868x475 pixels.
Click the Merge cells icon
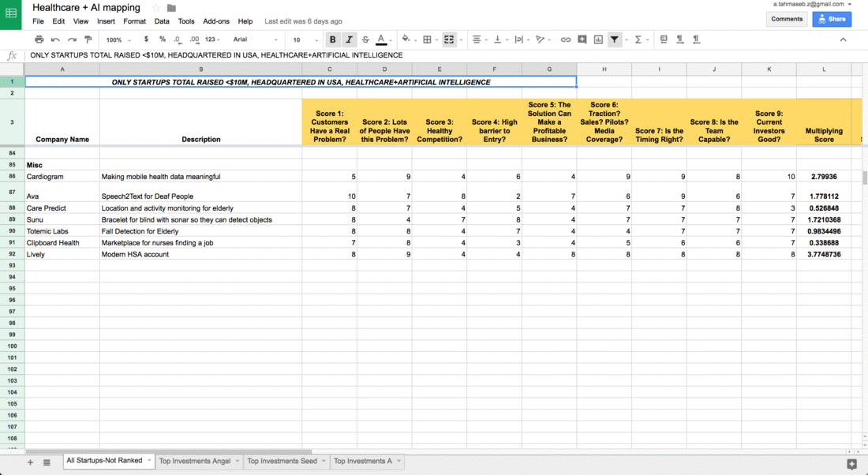449,39
